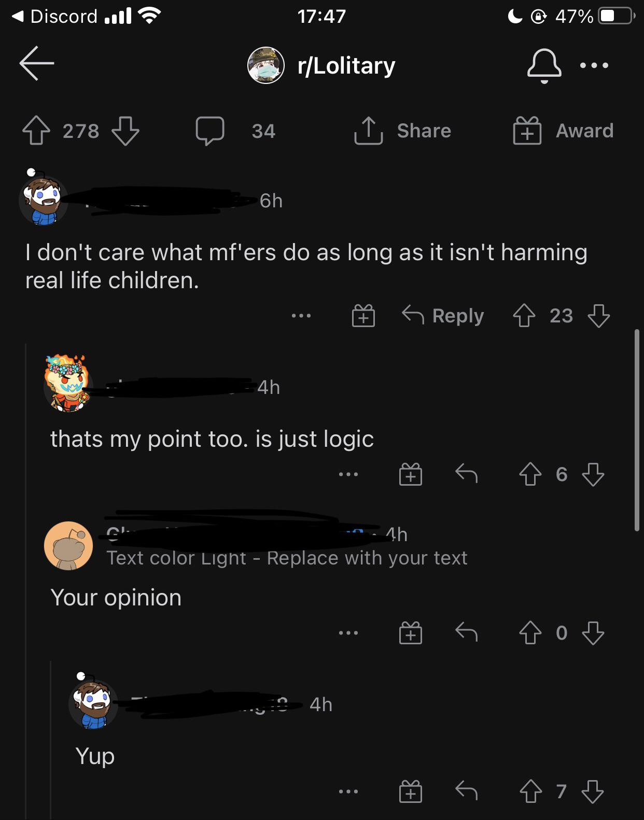Viewport: 644px width, 820px height.
Task: Open the r/Lolitary subreddit title
Action: 346,66
